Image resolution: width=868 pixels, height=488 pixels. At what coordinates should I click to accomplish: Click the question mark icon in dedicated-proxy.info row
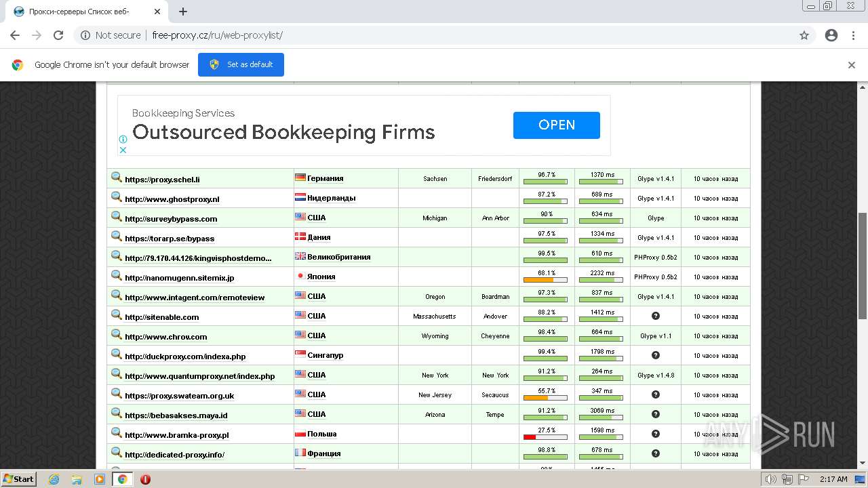[x=656, y=453]
